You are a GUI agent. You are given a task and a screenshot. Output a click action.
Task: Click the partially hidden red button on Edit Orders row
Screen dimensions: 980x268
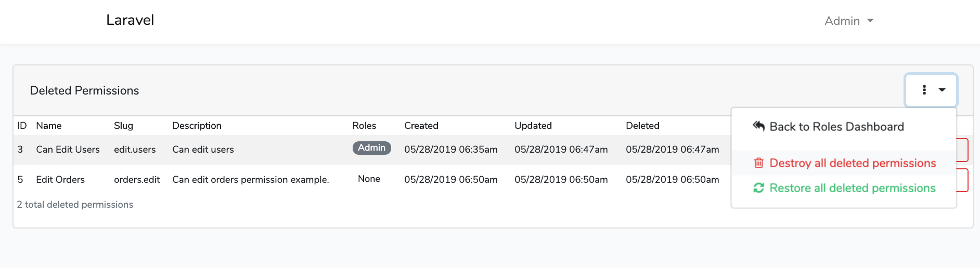pos(962,180)
